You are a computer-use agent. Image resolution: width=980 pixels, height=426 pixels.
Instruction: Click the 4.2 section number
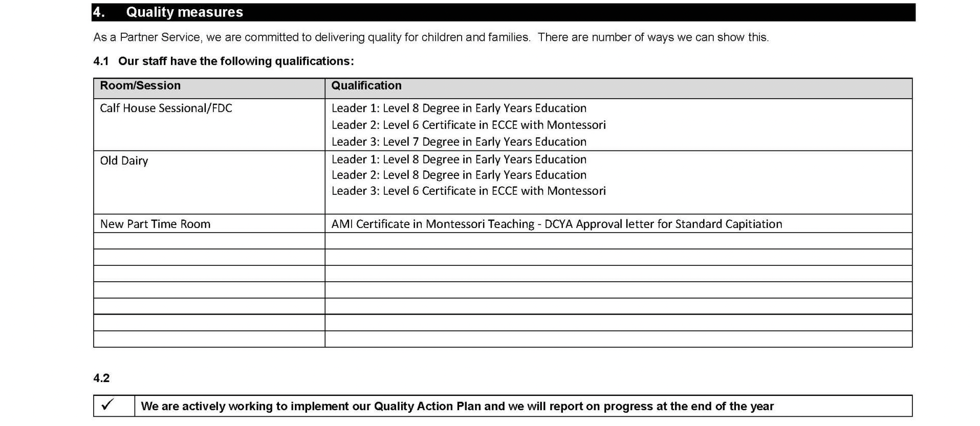click(x=101, y=378)
